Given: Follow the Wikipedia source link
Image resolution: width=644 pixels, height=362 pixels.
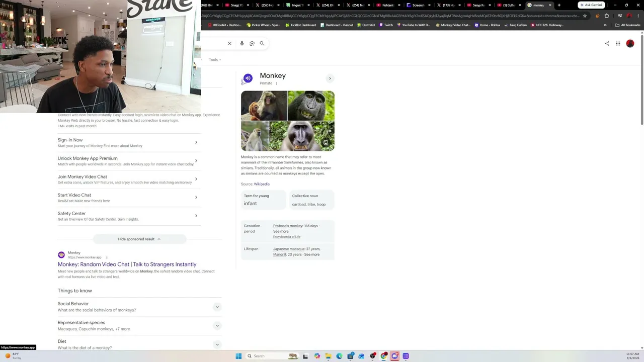Looking at the screenshot, I should point(262,184).
